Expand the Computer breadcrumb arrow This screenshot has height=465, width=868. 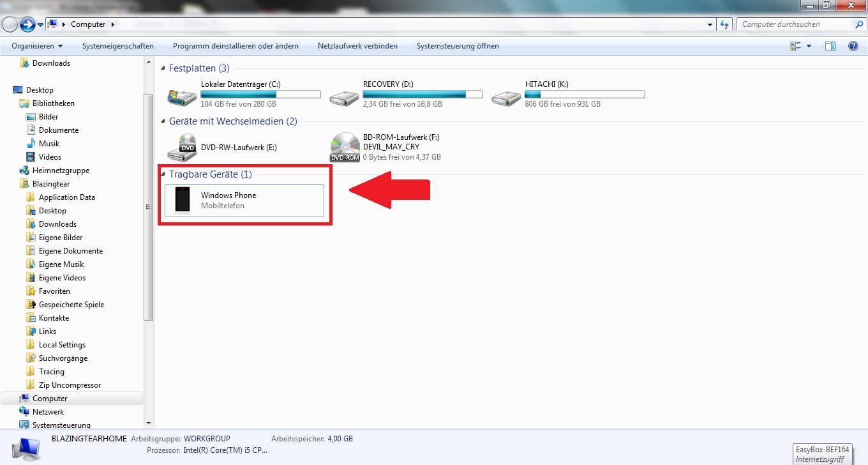click(x=112, y=24)
